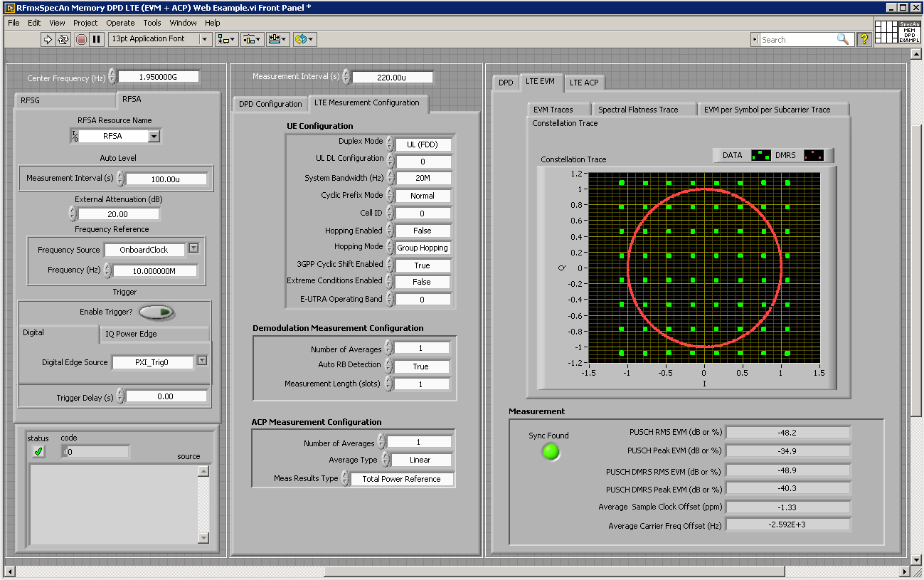924x580 pixels.
Task: Click the Run Continuously button
Action: click(63, 39)
